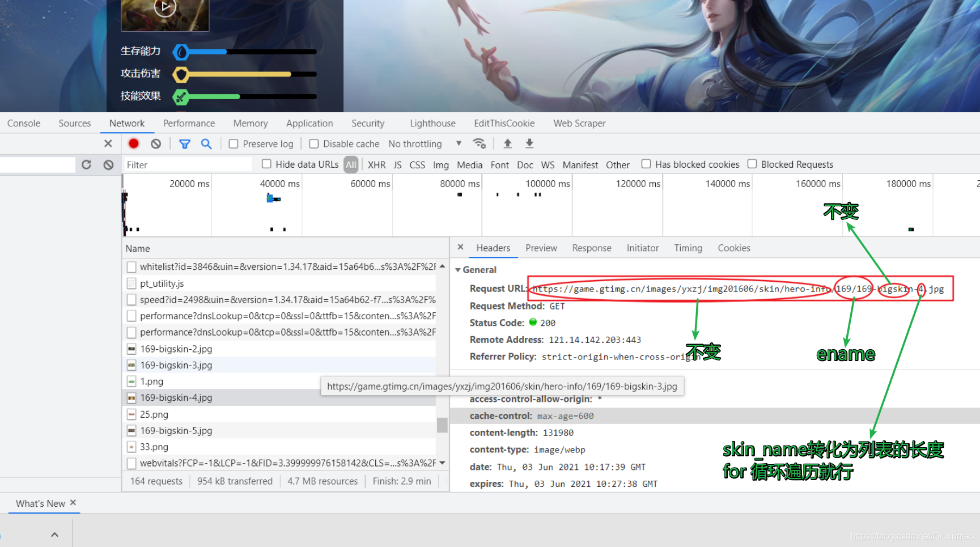Check Hide data URLs option
980x547 pixels.
point(266,164)
